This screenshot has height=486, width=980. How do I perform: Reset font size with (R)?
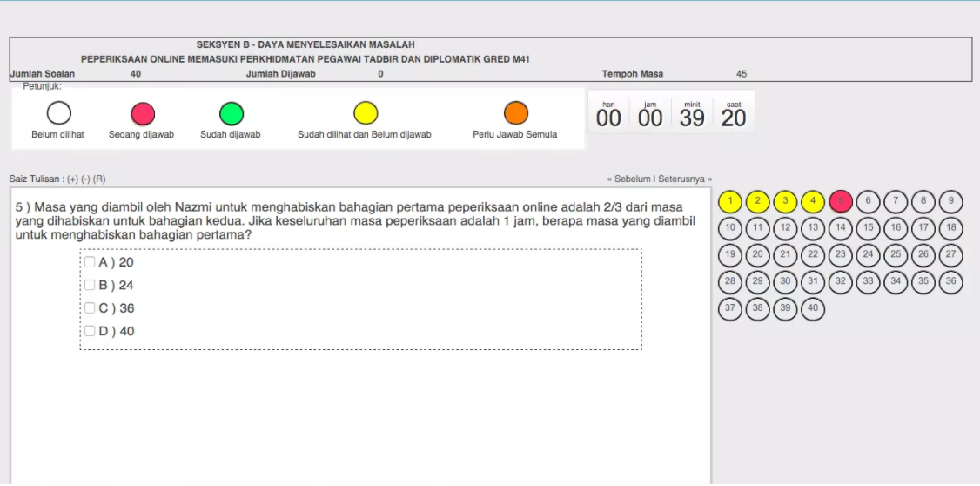tap(99, 179)
